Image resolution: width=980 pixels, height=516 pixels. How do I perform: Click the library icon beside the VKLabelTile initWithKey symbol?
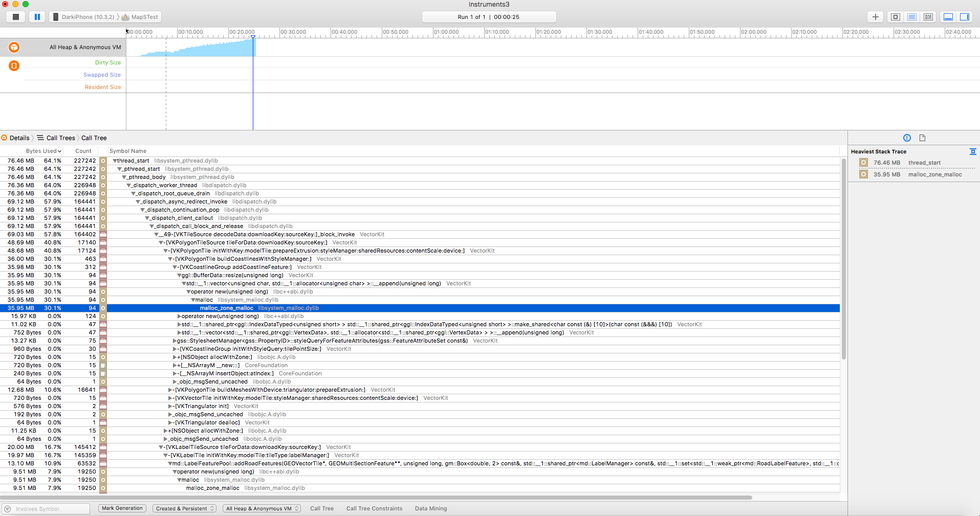tap(103, 455)
